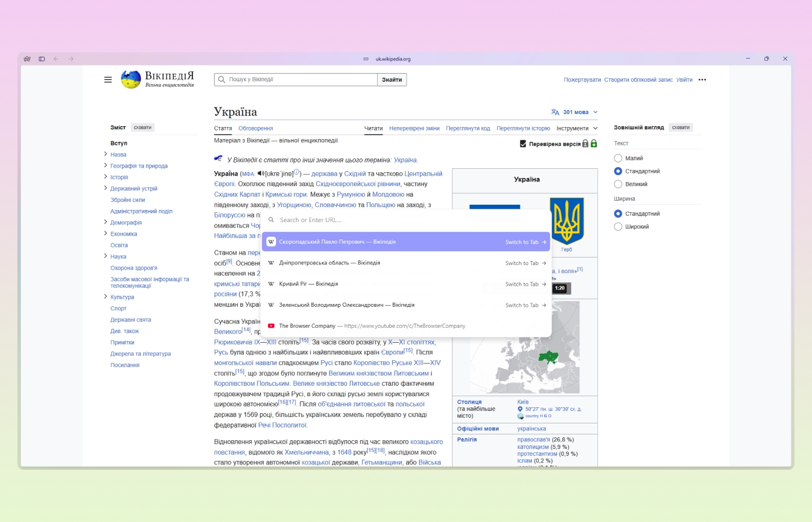812x522 pixels.
Task: Expand the Культура section in contents
Action: pos(106,296)
